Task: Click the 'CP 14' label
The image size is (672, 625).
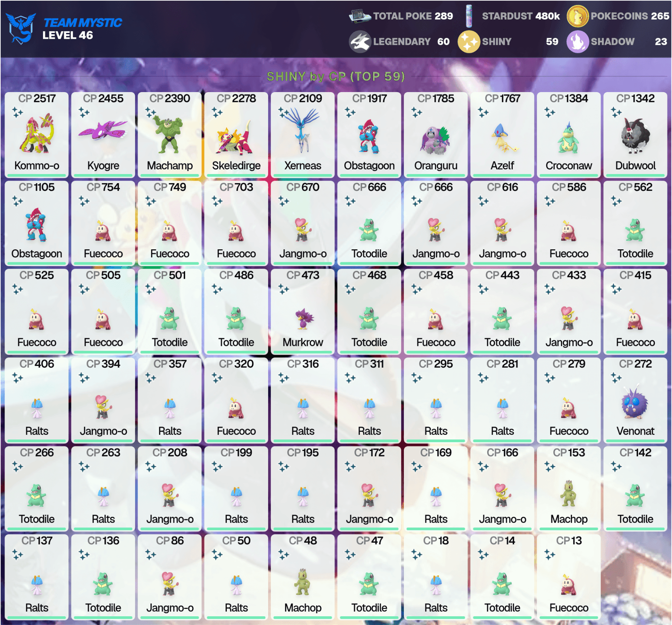Action: pyautogui.click(x=502, y=541)
